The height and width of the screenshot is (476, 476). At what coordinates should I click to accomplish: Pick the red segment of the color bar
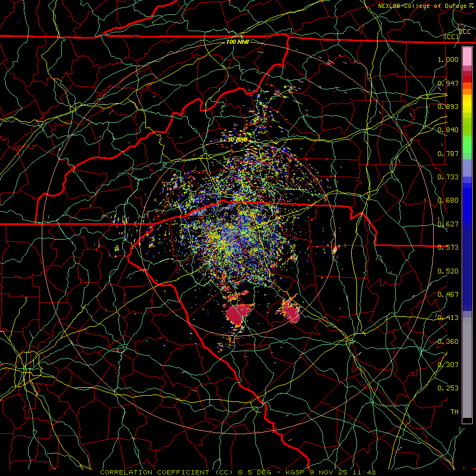pyautogui.click(x=467, y=79)
